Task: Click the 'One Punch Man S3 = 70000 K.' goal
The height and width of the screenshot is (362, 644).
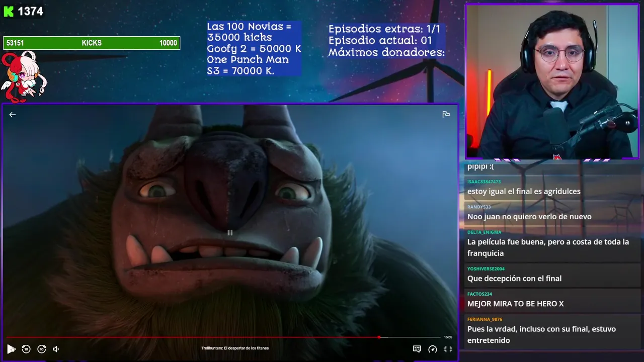Action: tap(248, 65)
